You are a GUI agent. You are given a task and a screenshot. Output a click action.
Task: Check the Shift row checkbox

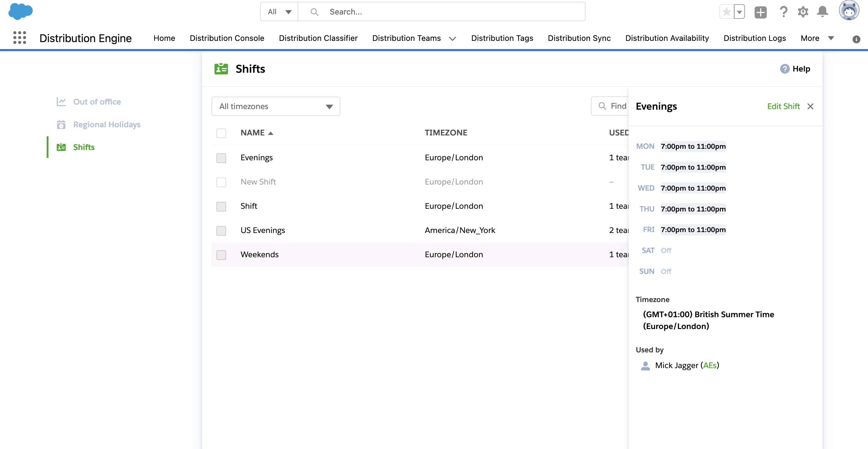coord(221,207)
